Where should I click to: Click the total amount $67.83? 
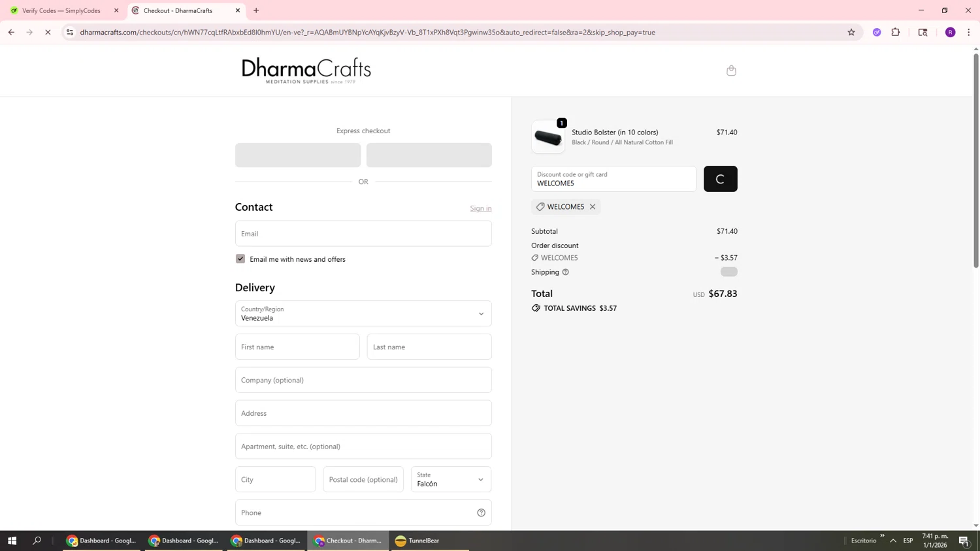click(723, 294)
